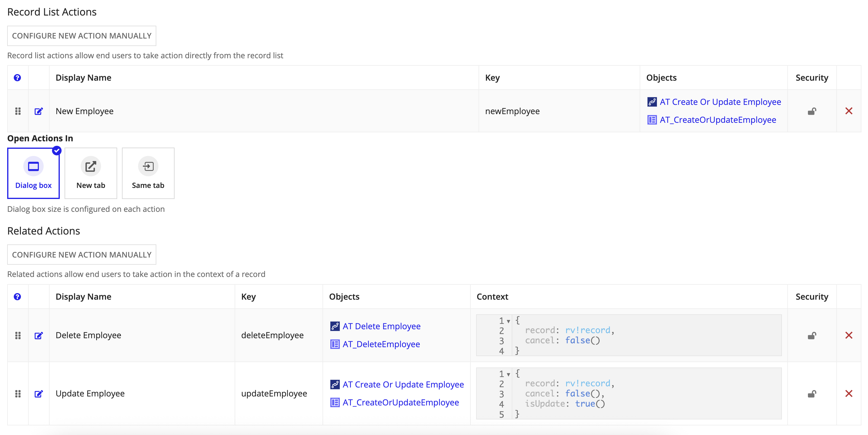
Task: Edit the Delete Employee related action
Action: [x=39, y=335]
